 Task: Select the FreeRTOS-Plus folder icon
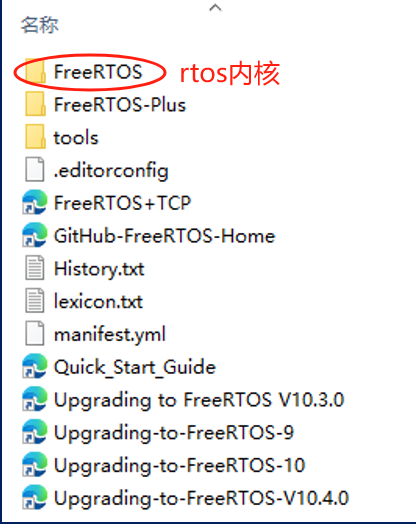coord(35,104)
